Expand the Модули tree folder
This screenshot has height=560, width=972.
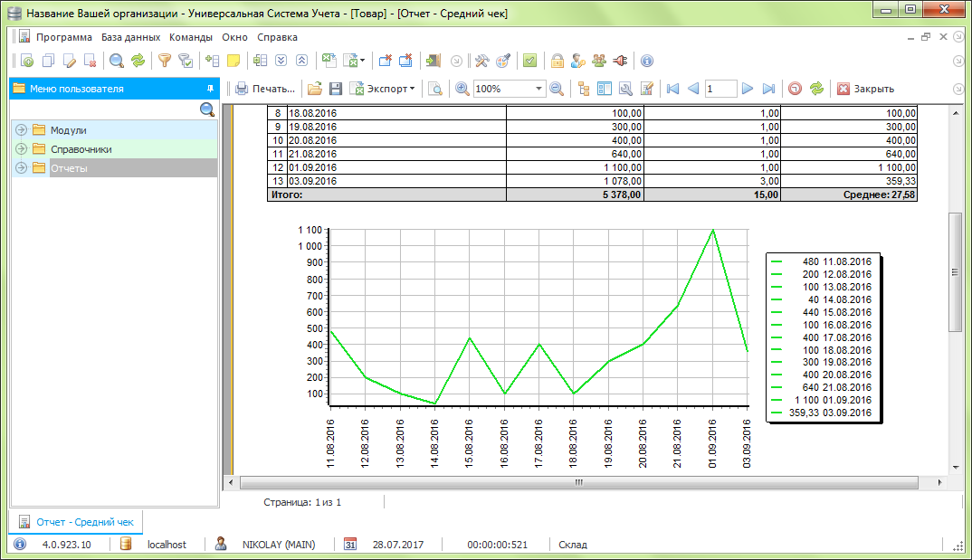22,130
